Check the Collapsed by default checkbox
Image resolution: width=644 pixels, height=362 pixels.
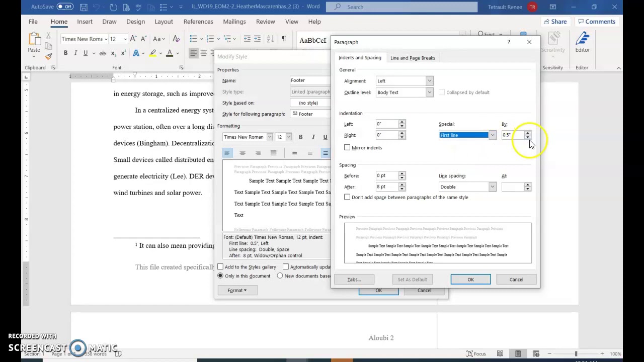coord(442,92)
